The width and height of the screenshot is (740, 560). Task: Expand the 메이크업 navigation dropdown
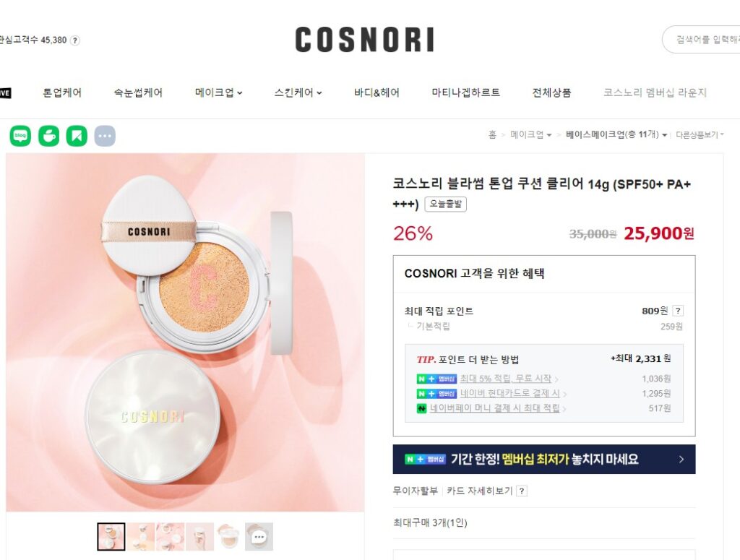pyautogui.click(x=218, y=92)
